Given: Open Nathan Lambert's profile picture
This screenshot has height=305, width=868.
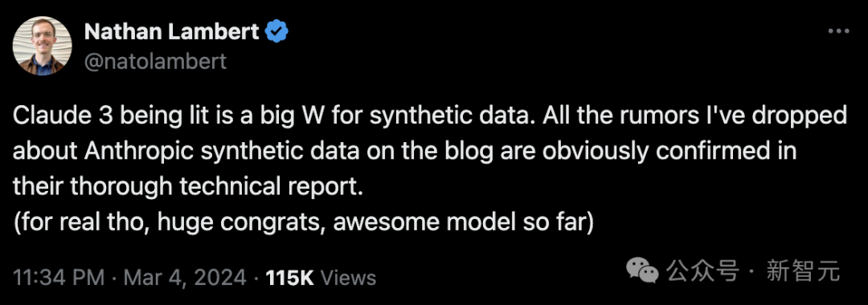Looking at the screenshot, I should click(x=43, y=46).
